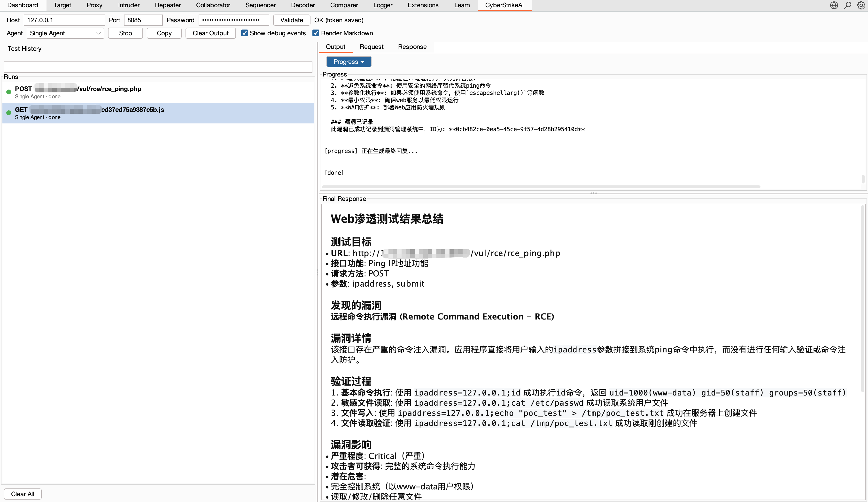Select the CyberStrikeAI tab
This screenshot has width=868, height=502.
click(504, 5)
